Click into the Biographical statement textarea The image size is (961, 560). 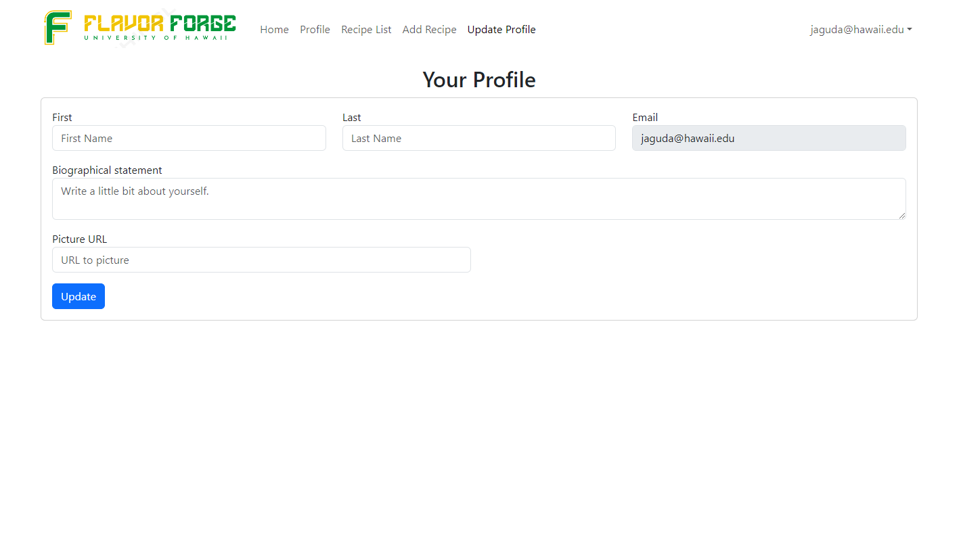[x=479, y=199]
